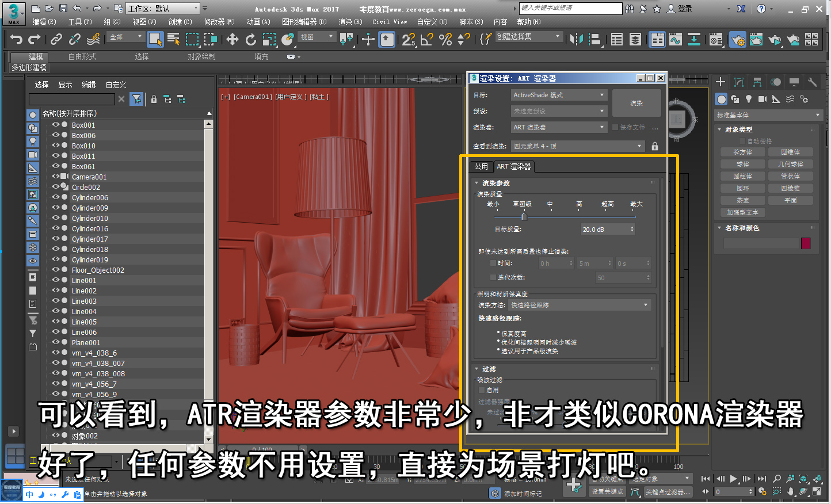Select the Rotate tool

coord(250,39)
